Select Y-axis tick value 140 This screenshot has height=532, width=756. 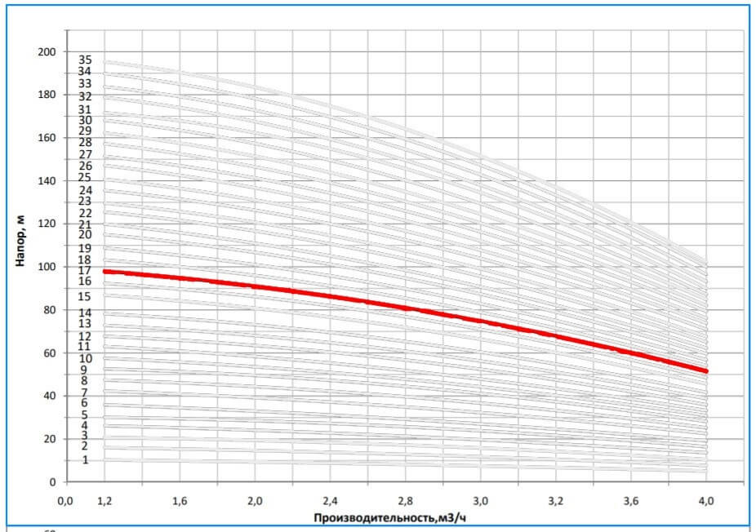[x=47, y=180]
